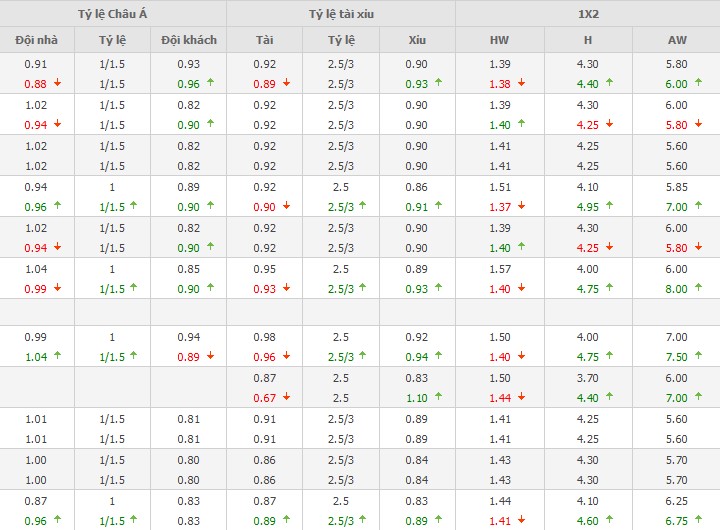Click the green up arrow beside 6.75
The width and height of the screenshot is (720, 530).
click(x=698, y=520)
